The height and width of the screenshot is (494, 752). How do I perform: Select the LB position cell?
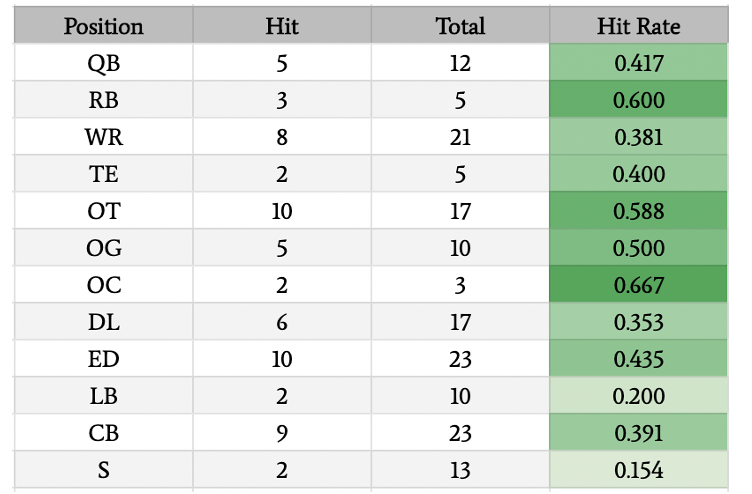104,396
